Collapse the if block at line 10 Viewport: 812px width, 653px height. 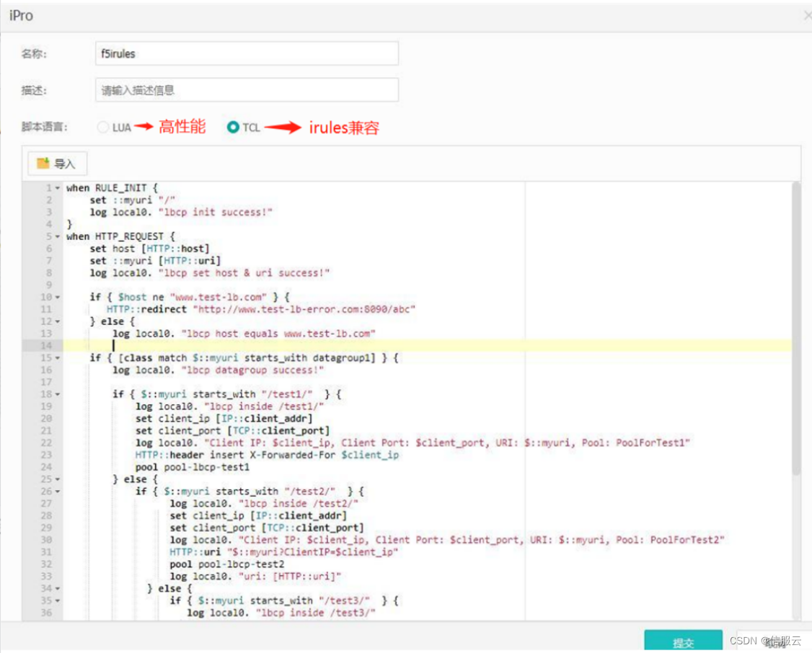tap(58, 298)
